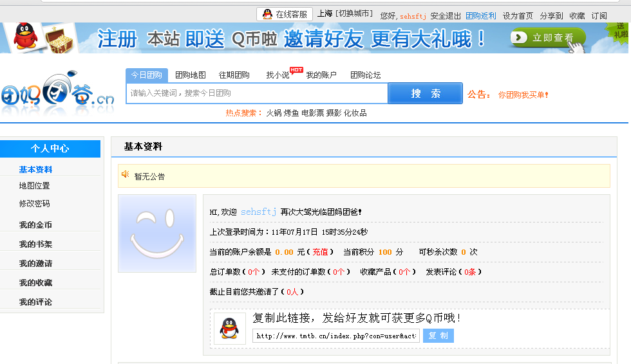Click hot search term 电影票
Image resolution: width=631 pixels, height=364 pixels.
pyautogui.click(x=313, y=113)
